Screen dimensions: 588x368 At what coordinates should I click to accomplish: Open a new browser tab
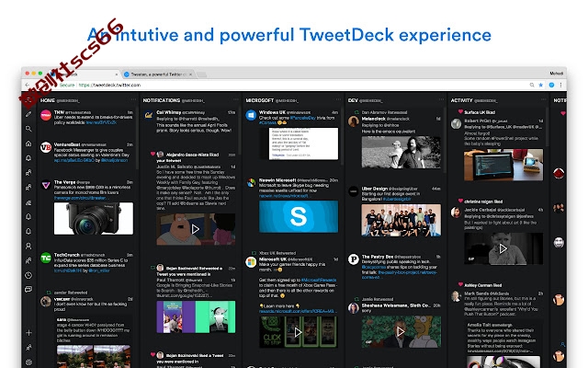pyautogui.click(x=202, y=75)
